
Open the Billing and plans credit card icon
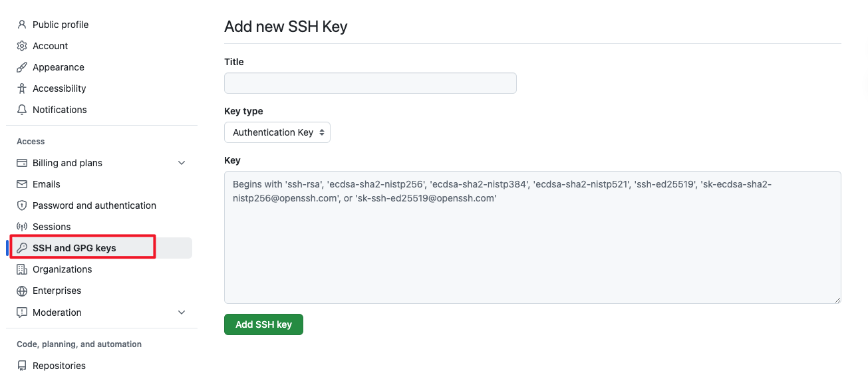(22, 163)
